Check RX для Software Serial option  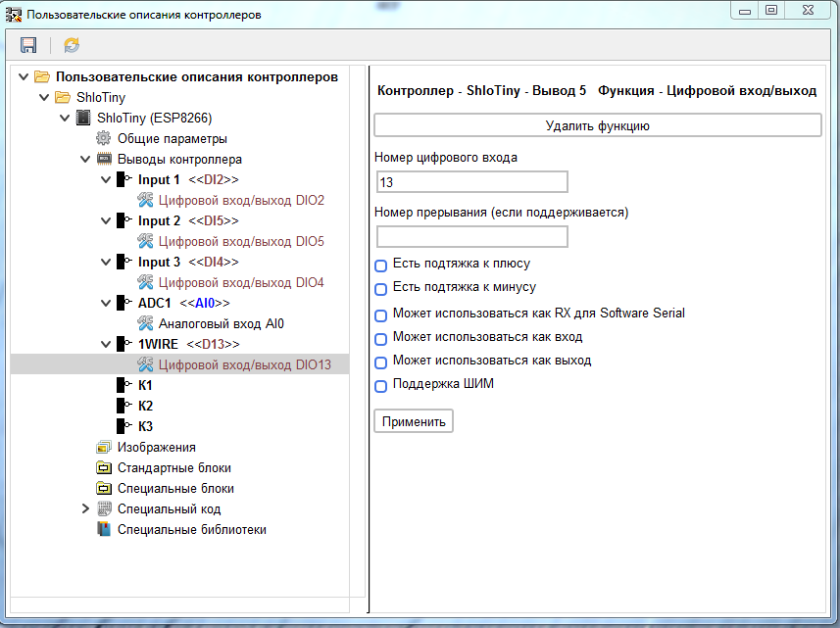point(381,315)
